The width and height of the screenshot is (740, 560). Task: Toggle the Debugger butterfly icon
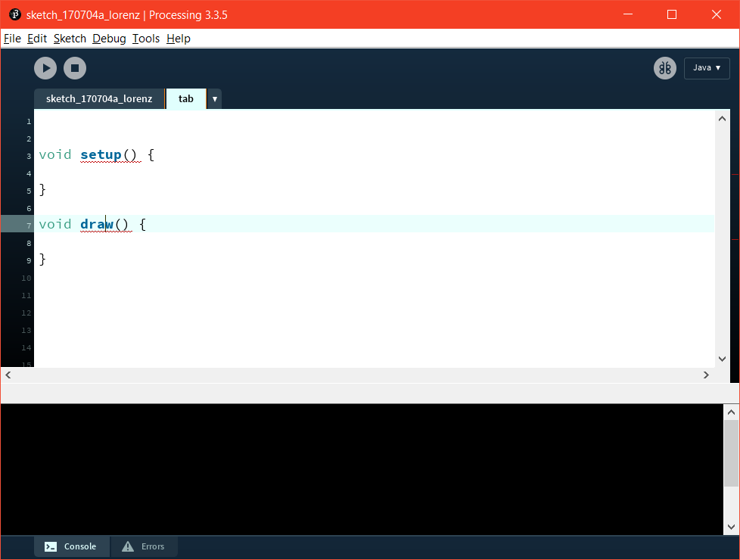pyautogui.click(x=665, y=68)
